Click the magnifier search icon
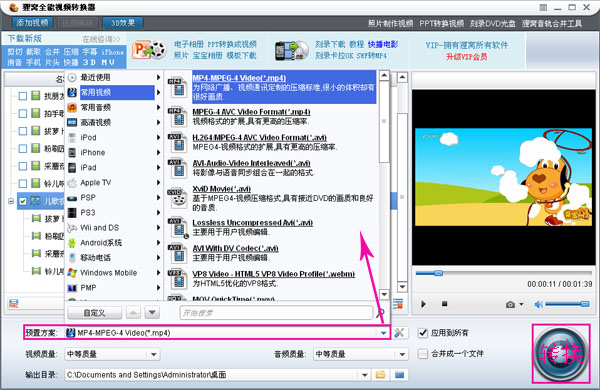 click(380, 313)
